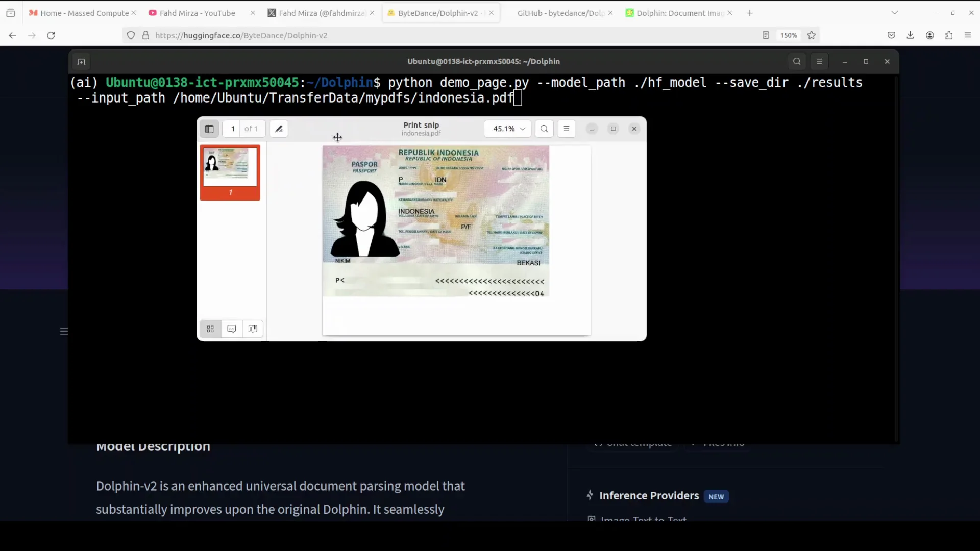Go back to the previous page

(12, 35)
